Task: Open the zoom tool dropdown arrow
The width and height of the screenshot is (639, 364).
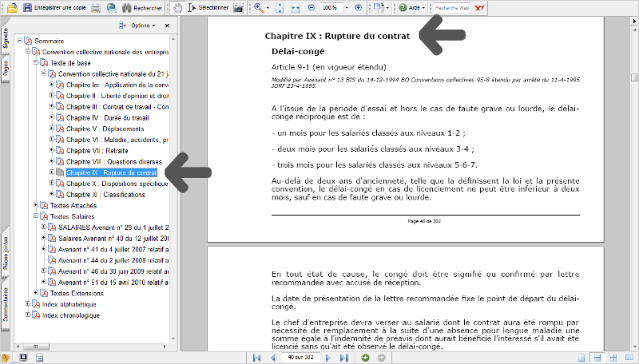Action: (x=268, y=7)
